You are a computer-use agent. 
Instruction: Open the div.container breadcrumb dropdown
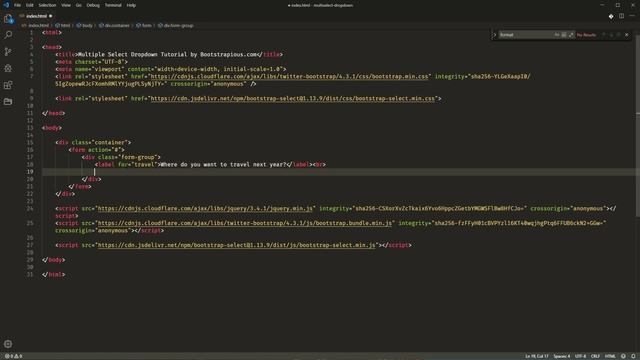click(x=114, y=25)
